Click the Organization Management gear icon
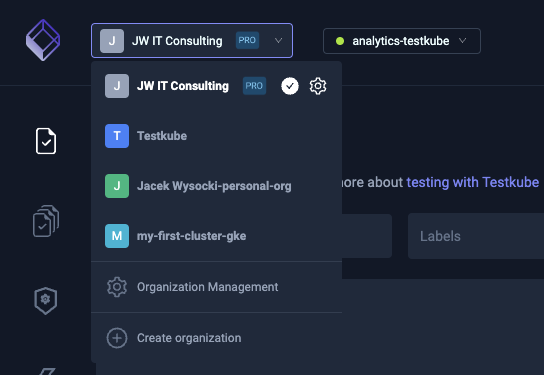The image size is (544, 375). pos(117,287)
